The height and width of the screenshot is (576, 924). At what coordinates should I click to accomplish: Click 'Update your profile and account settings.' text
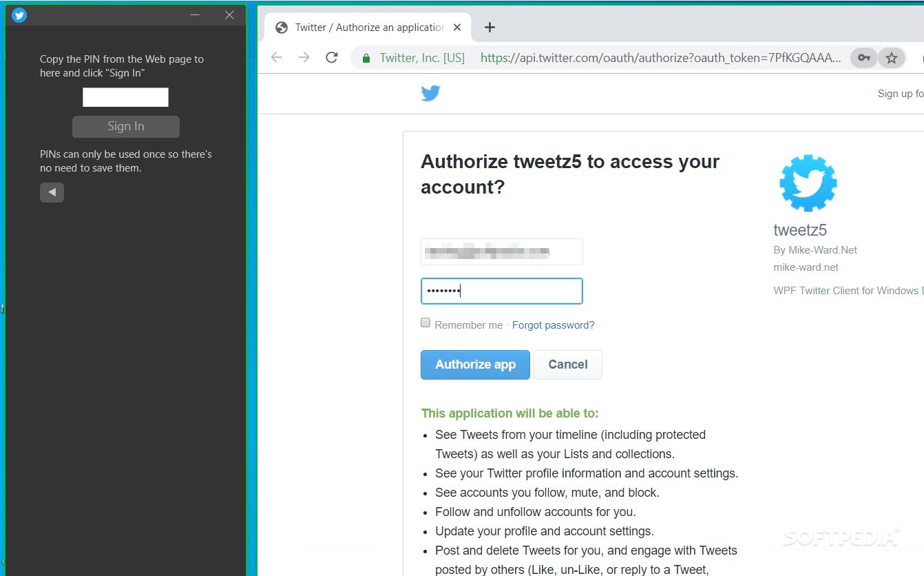point(545,531)
